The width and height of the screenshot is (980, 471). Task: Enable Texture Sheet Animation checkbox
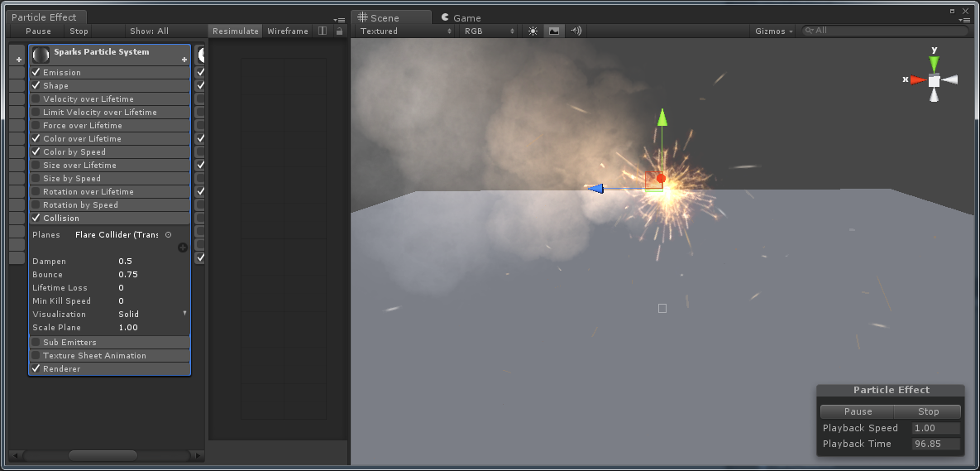click(36, 355)
